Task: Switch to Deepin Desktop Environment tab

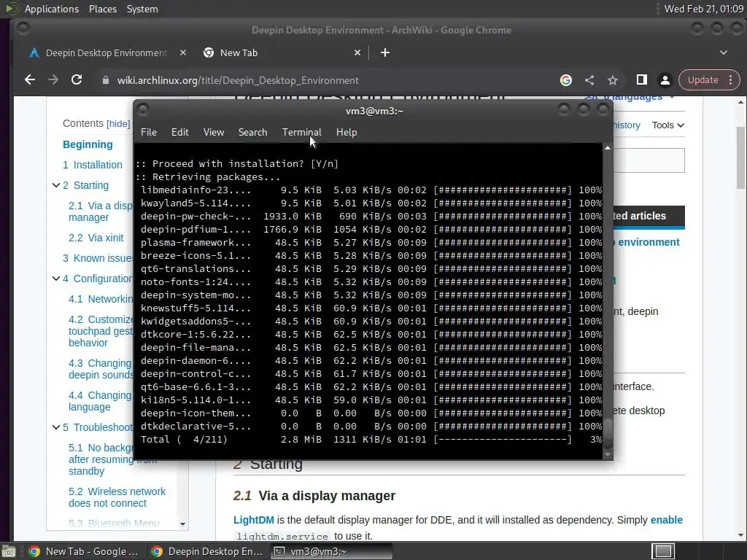Action: [107, 52]
